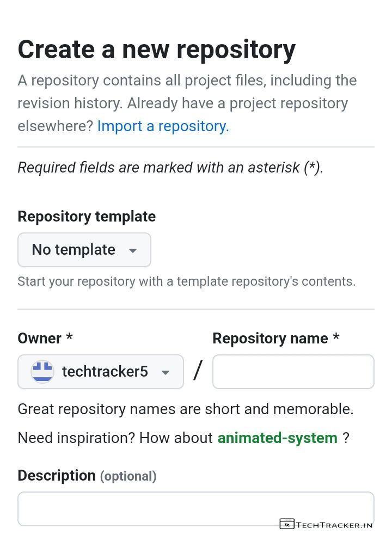The height and width of the screenshot is (541, 392).
Task: Use the suggested name animated-system
Action: click(277, 438)
